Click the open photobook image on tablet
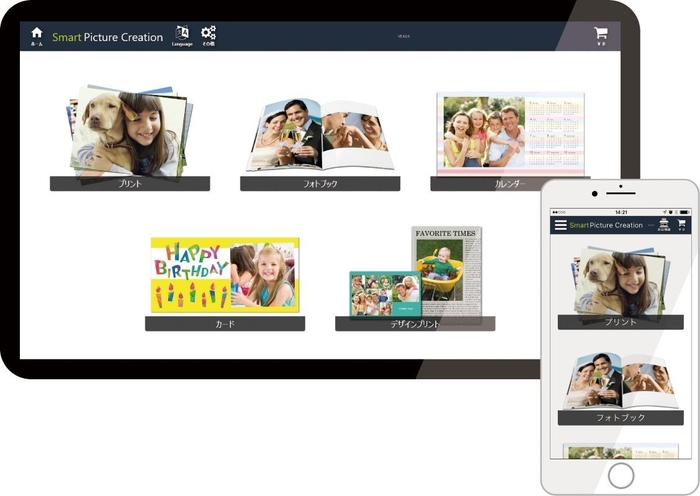The image size is (700, 496). tap(320, 135)
